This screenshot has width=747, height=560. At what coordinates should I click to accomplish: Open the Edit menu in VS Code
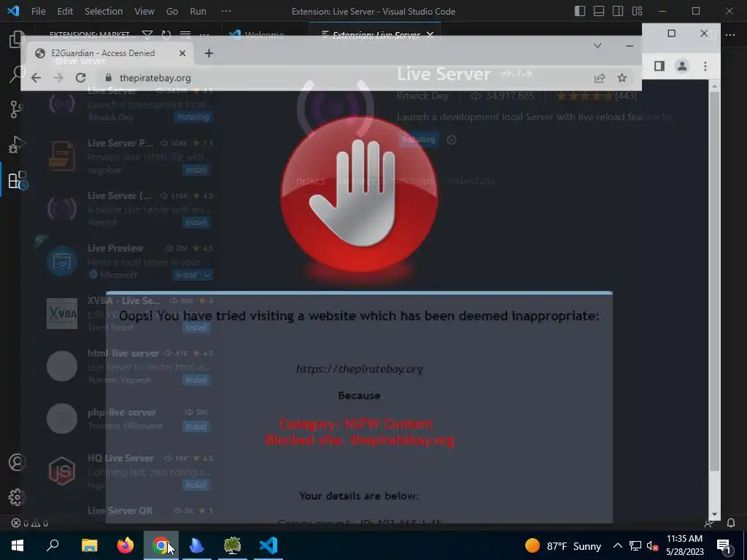point(65,11)
